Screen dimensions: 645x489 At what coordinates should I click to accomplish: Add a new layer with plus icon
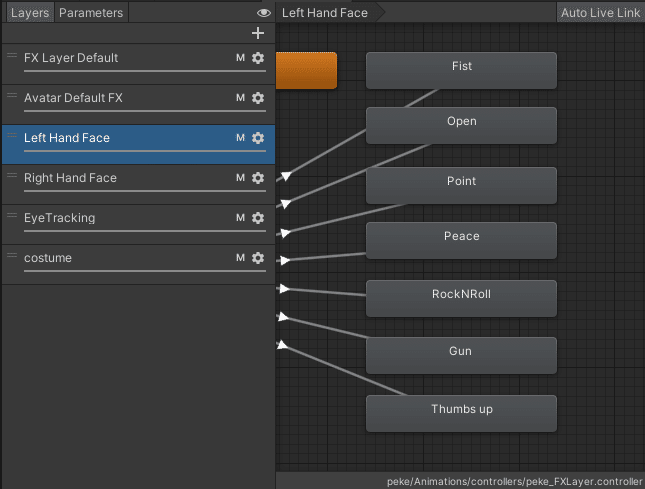point(258,33)
